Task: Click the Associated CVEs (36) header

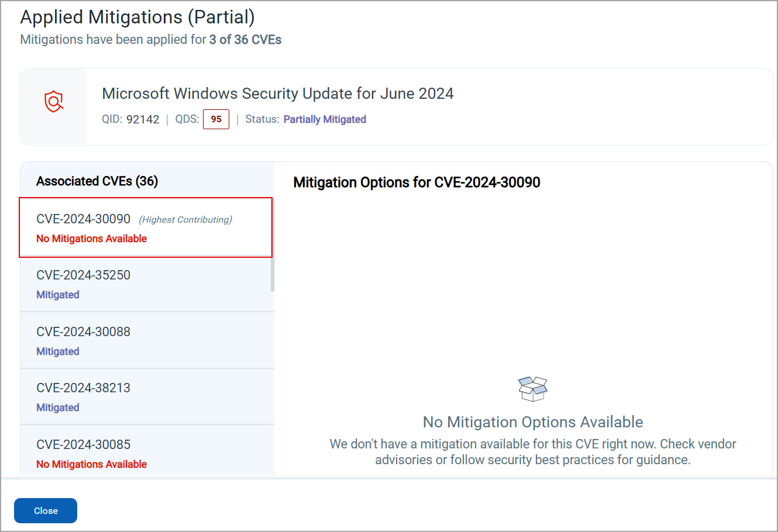Action: 97,181
